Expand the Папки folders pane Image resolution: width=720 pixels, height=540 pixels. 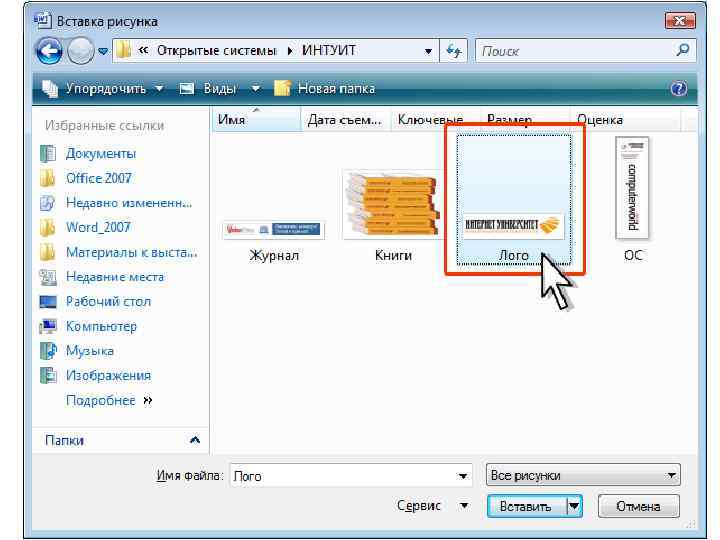tap(195, 440)
